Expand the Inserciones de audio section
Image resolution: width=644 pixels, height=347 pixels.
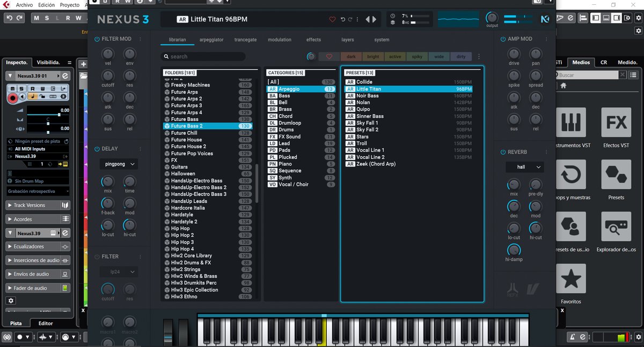[x=38, y=260]
